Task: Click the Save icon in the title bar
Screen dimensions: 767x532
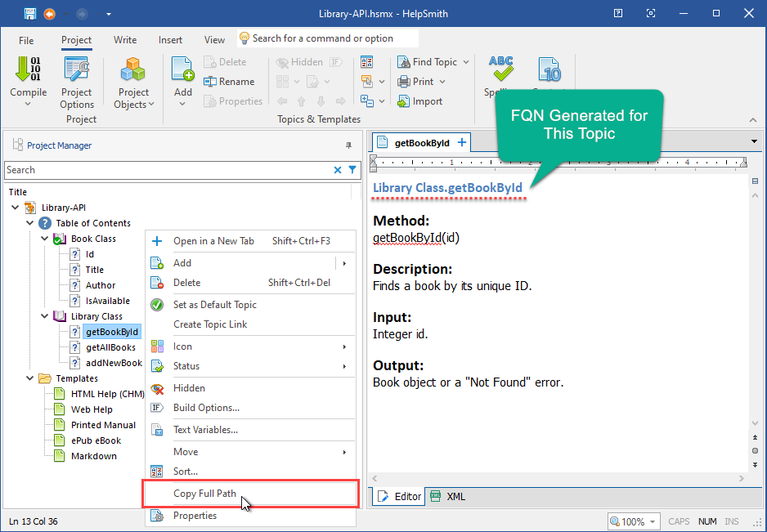Action: tap(29, 13)
